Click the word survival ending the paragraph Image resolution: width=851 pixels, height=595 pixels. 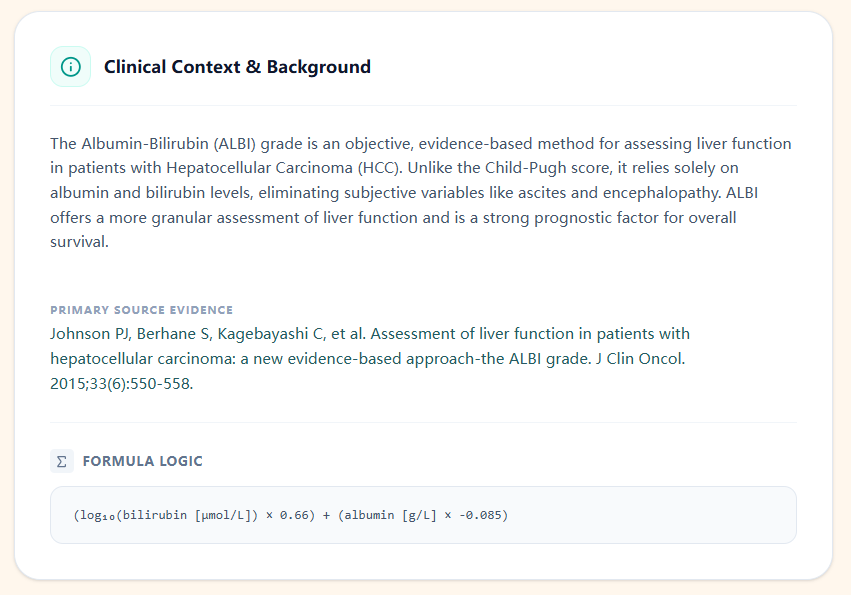[78, 241]
